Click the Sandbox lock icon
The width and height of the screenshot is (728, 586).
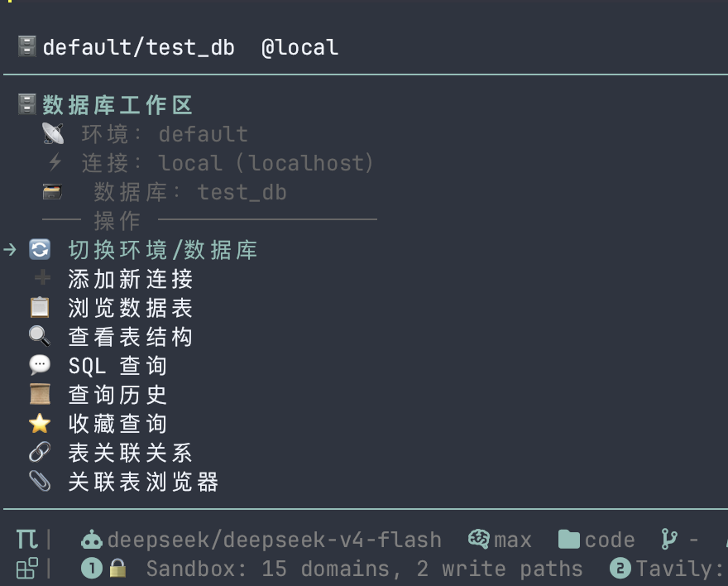pyautogui.click(x=117, y=569)
